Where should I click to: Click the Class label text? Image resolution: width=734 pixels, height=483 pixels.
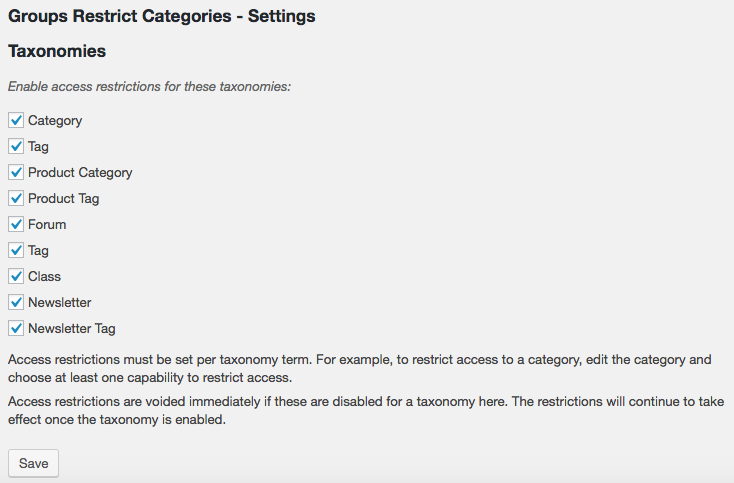point(44,276)
